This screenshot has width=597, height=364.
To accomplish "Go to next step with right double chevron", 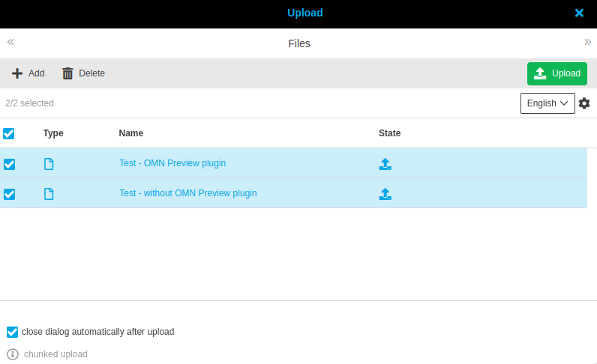I will click(x=587, y=42).
